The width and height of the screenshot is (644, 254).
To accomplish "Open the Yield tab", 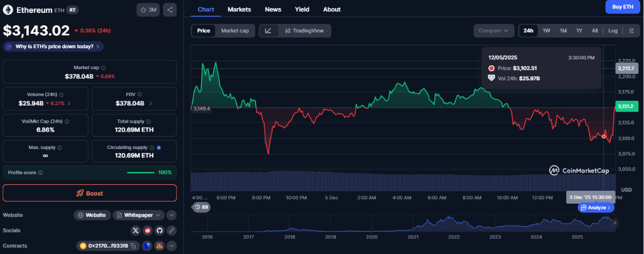I will pyautogui.click(x=302, y=10).
